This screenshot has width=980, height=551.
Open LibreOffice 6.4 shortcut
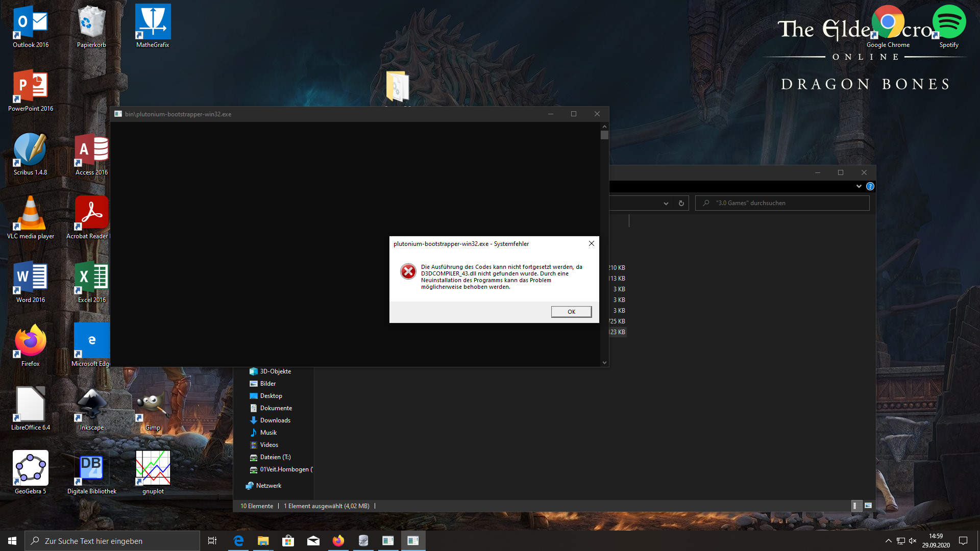click(31, 409)
